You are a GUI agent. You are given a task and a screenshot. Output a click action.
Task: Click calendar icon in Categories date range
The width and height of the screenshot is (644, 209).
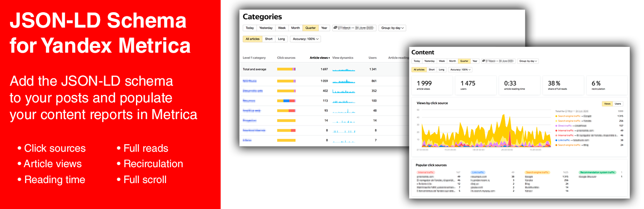(x=335, y=28)
